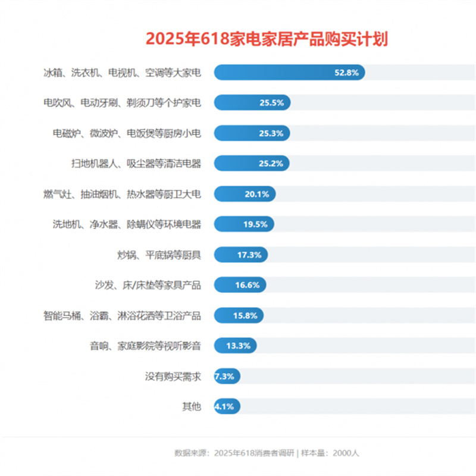Click the 52.8% bar
Image resolution: width=476 pixels, height=476 pixels.
coord(289,72)
